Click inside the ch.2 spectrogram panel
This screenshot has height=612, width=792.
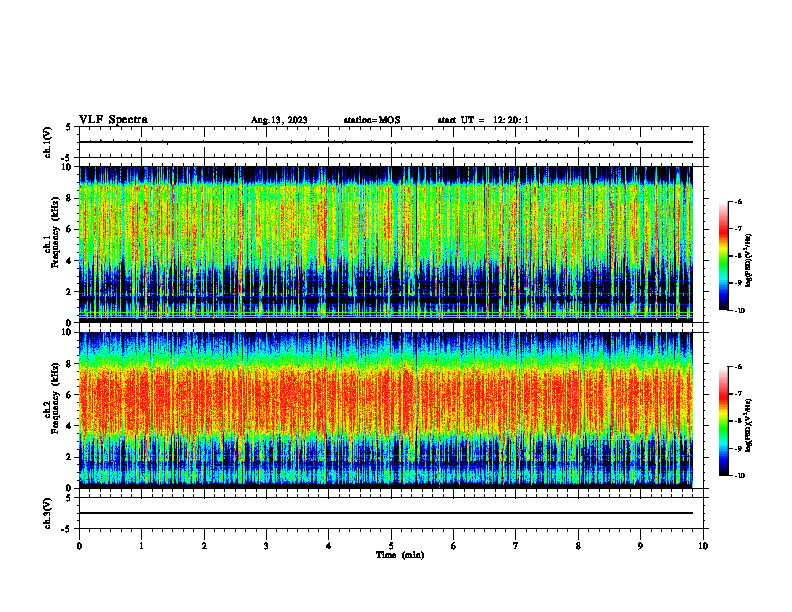[x=386, y=410]
